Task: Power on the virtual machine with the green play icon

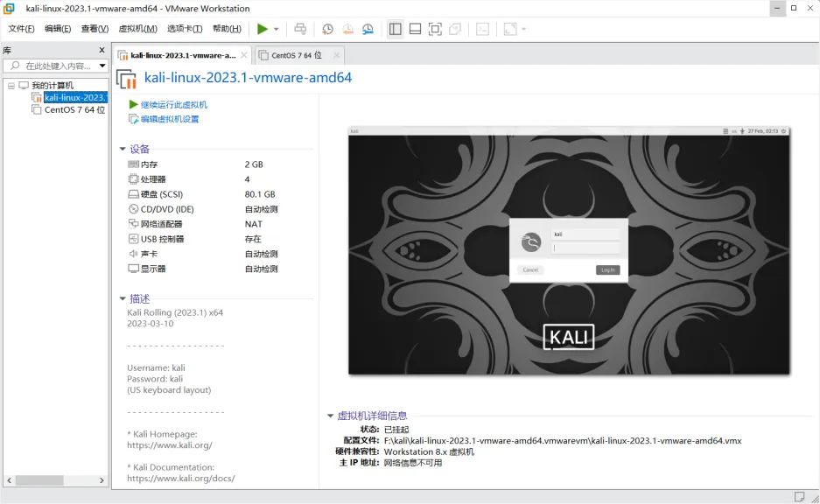Action: 263,29
